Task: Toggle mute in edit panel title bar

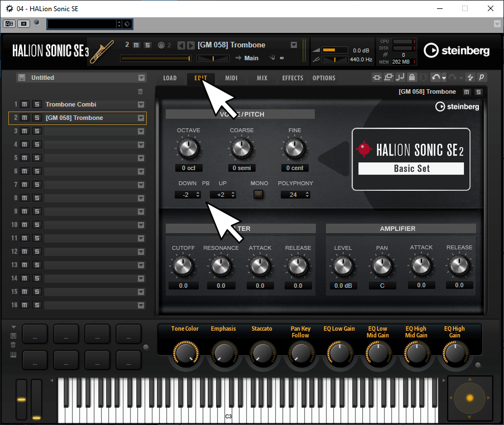Action: (x=467, y=92)
